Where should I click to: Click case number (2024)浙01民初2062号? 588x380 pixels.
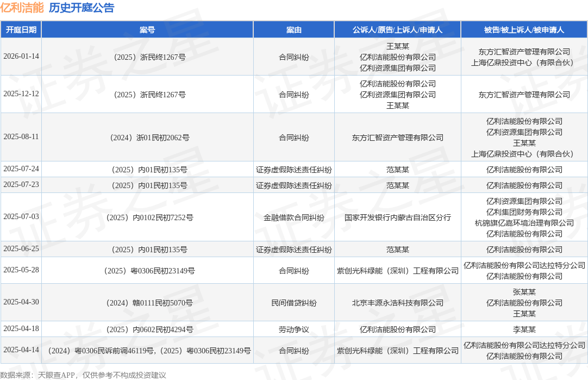click(x=149, y=138)
